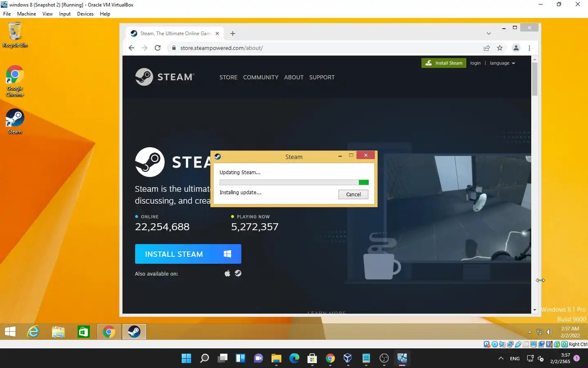Screen dimensions: 588x368
Task: Click the green Install Steam header button
Action: click(444, 63)
